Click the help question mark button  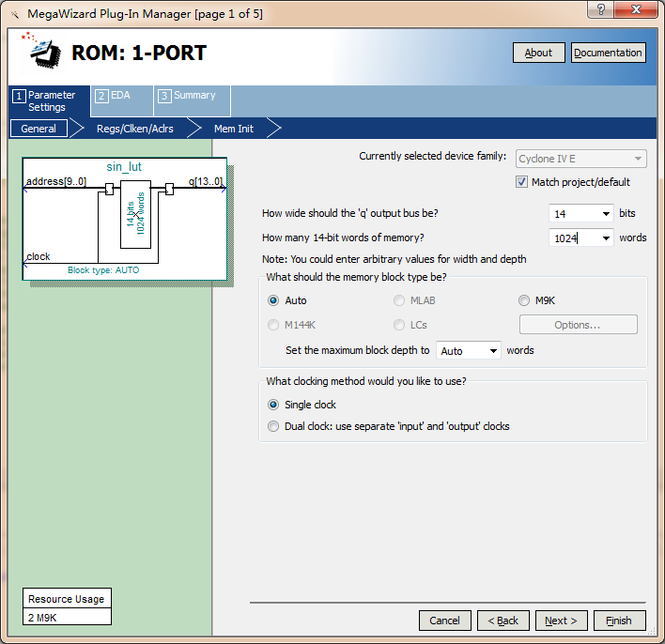tap(600, 9)
